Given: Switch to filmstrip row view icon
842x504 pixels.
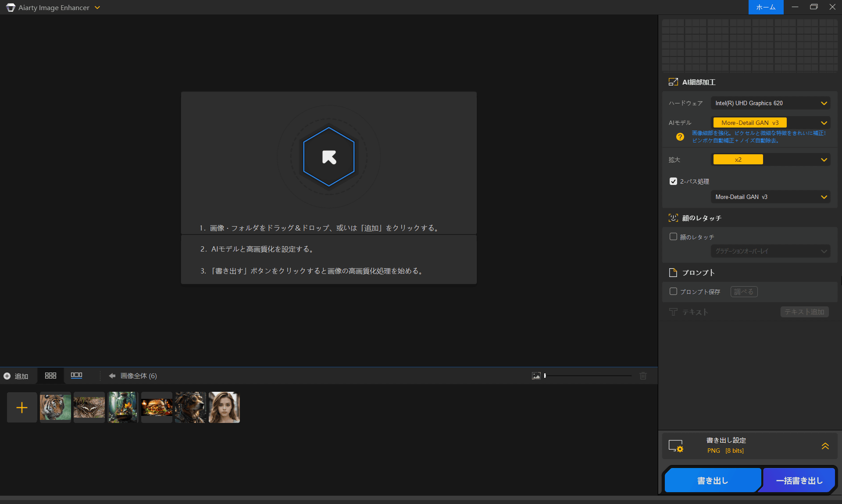Looking at the screenshot, I should (76, 376).
